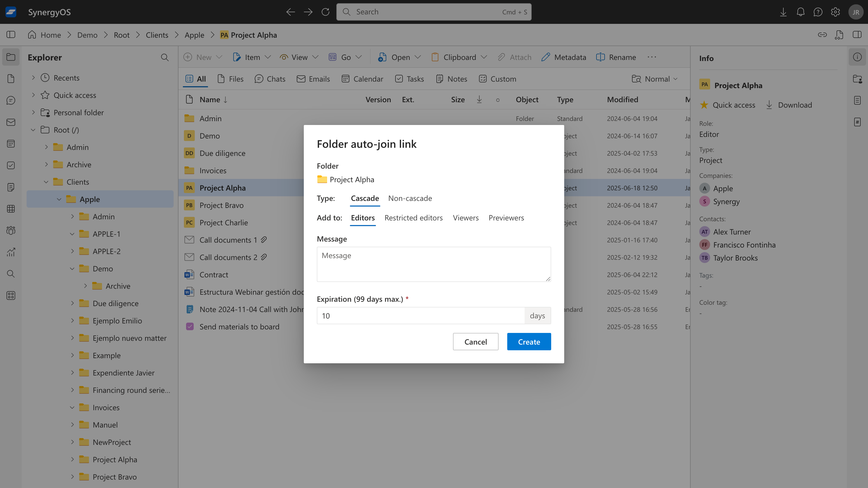Select Non-cascade link type
The height and width of the screenshot is (488, 868).
click(x=410, y=198)
